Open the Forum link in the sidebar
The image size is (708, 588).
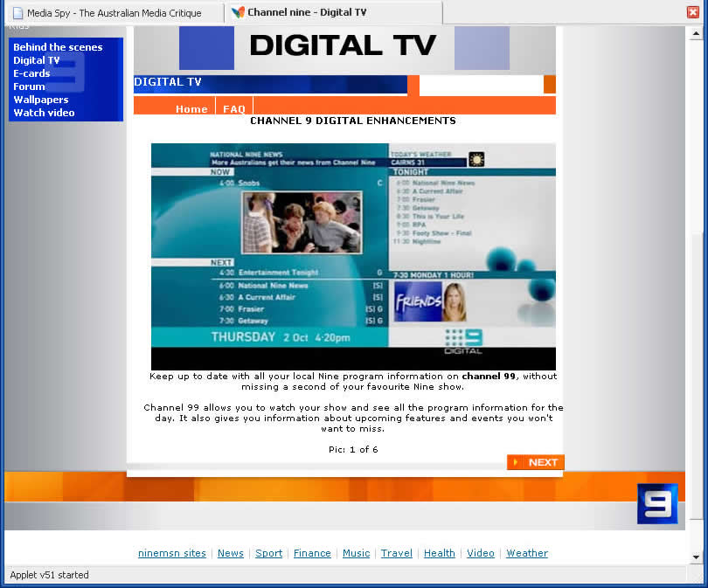pos(28,86)
